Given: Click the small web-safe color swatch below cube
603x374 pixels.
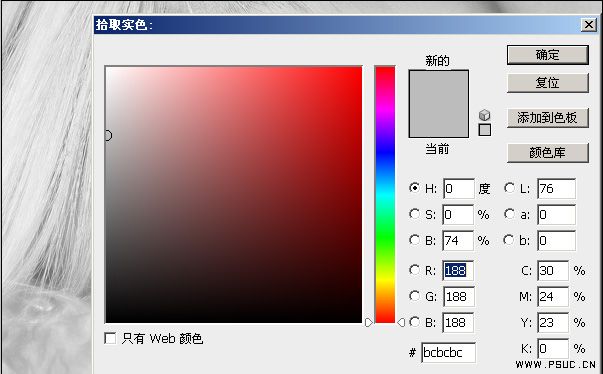Looking at the screenshot, I should 485,130.
